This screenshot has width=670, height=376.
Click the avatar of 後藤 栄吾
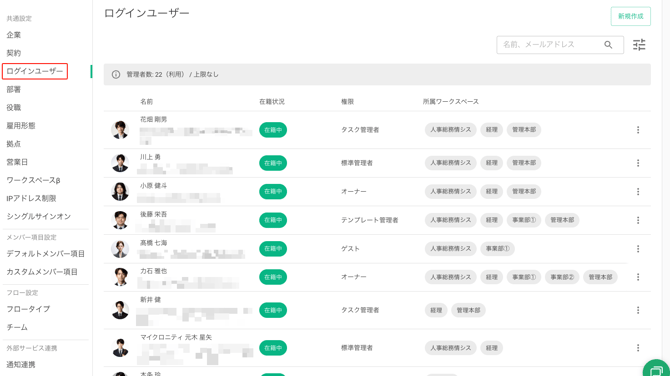tap(120, 220)
